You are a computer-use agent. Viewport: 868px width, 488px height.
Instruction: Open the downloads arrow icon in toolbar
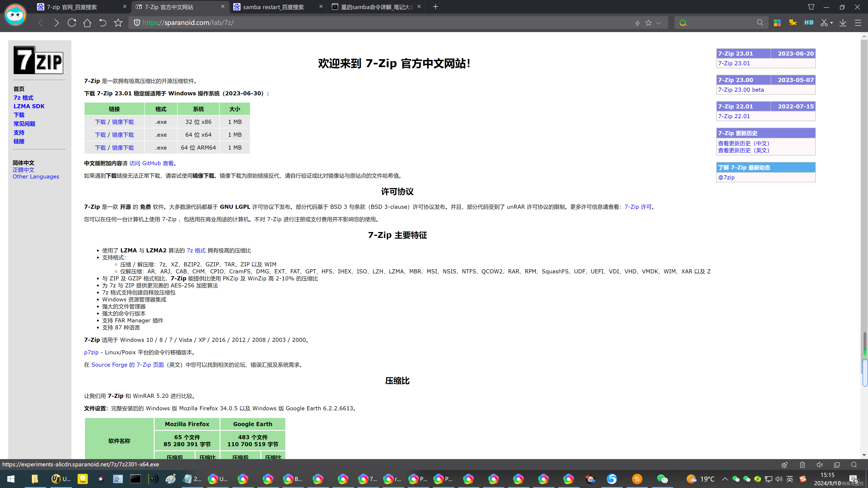[x=843, y=23]
